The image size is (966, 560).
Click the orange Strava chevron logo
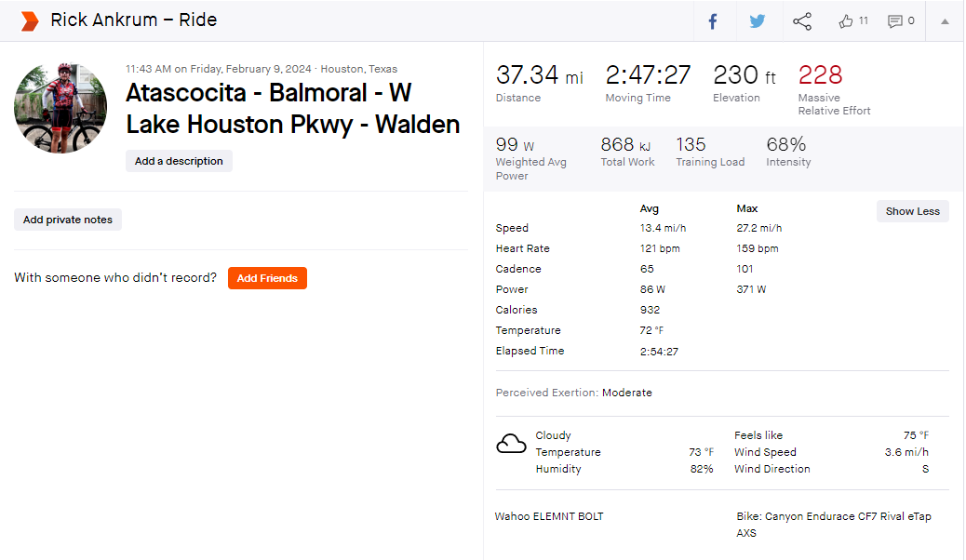29,21
